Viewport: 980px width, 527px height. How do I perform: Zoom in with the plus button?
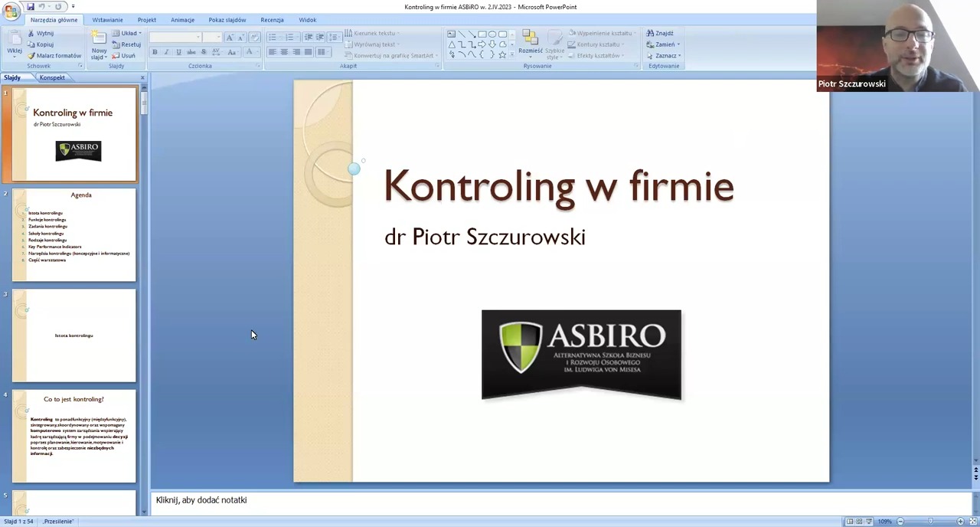[x=961, y=522]
